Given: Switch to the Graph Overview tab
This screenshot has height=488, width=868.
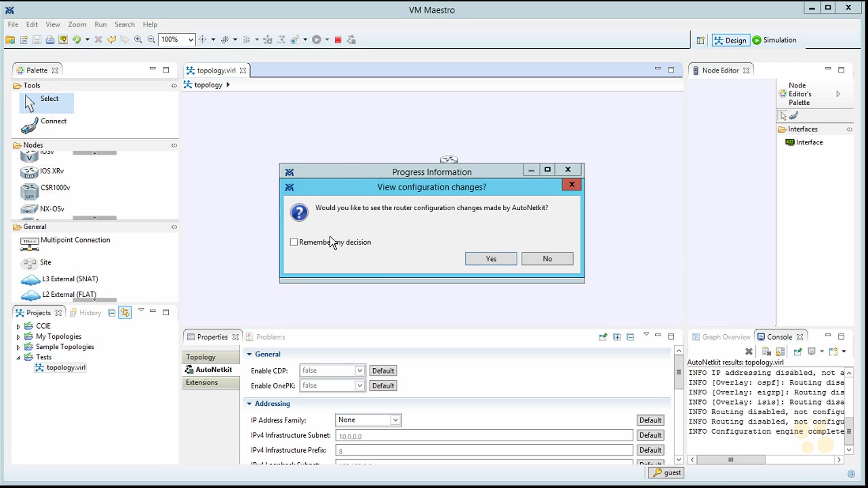Looking at the screenshot, I should [x=721, y=337].
